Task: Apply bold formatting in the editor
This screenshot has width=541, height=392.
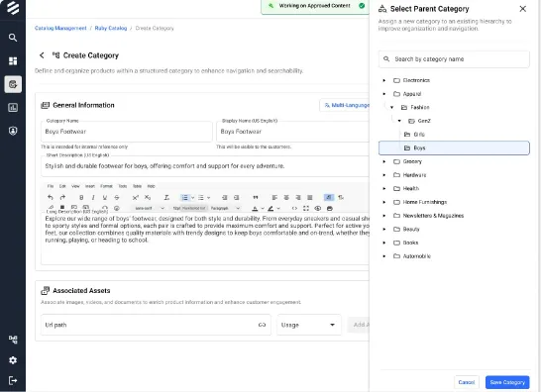Action: [81, 198]
